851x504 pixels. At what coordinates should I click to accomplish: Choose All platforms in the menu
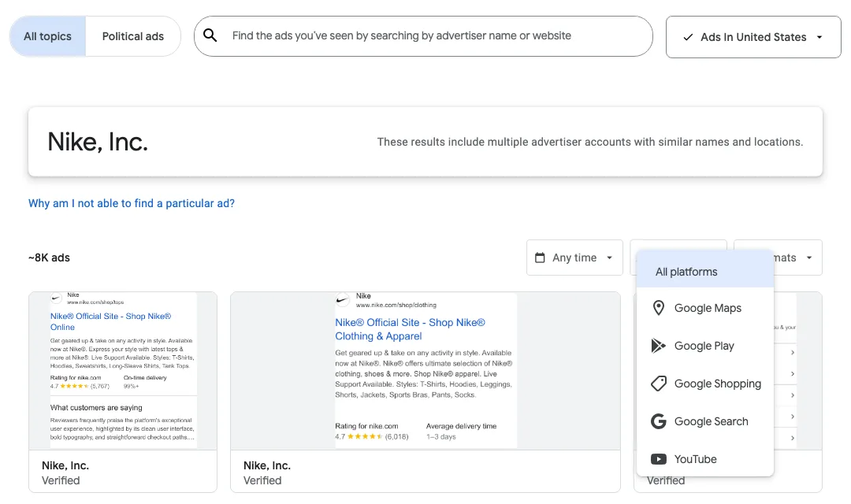[x=705, y=272]
